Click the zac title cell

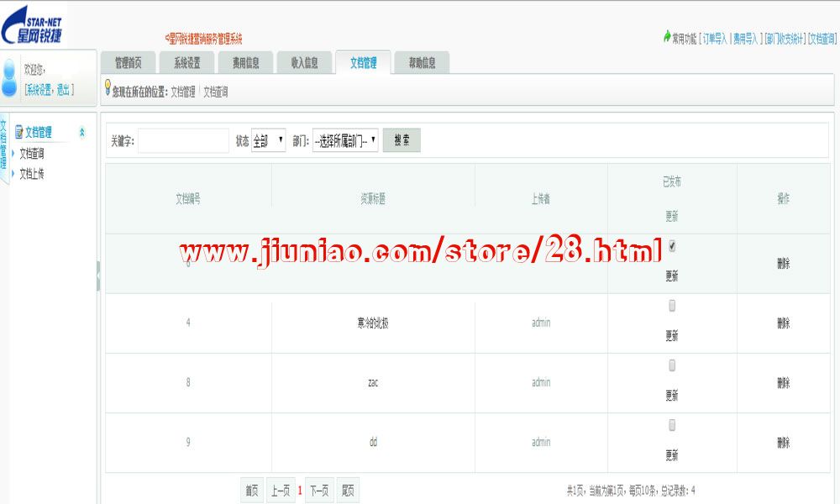click(373, 382)
